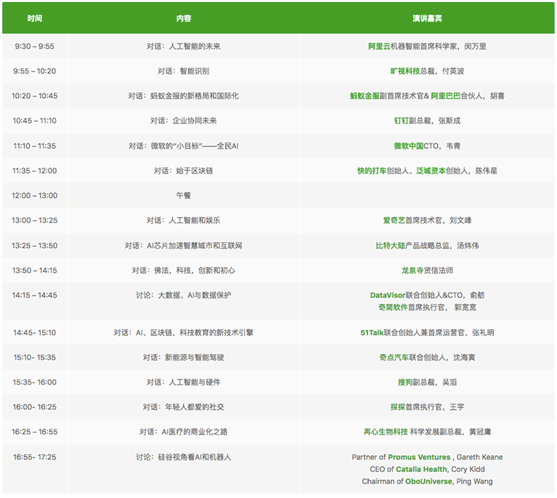The image size is (557, 498).
Task: Click the 比特大陆 link
Action: point(390,245)
